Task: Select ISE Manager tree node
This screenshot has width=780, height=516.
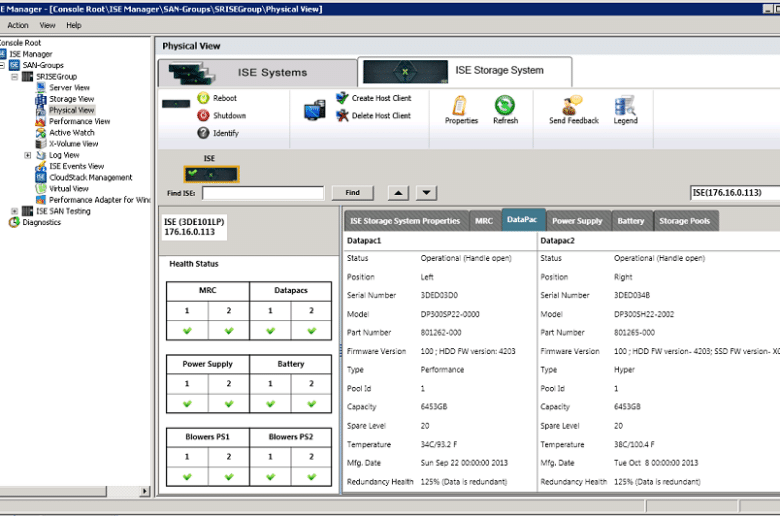Action: [x=30, y=54]
